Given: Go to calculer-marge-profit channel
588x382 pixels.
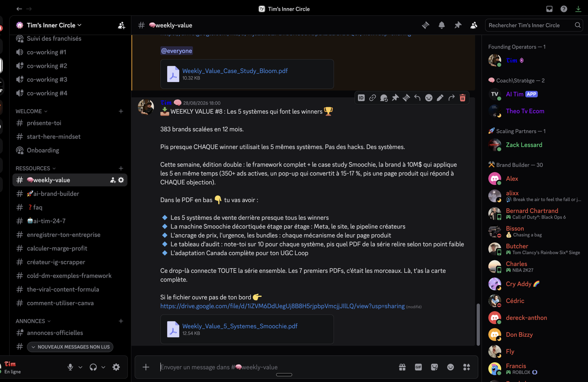Looking at the screenshot, I should (x=70, y=249).
